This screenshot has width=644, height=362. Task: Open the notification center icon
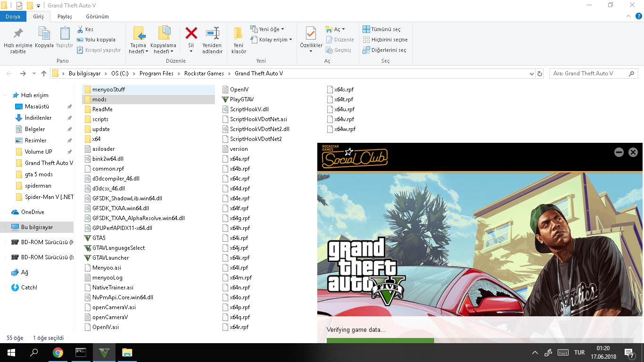click(x=629, y=353)
